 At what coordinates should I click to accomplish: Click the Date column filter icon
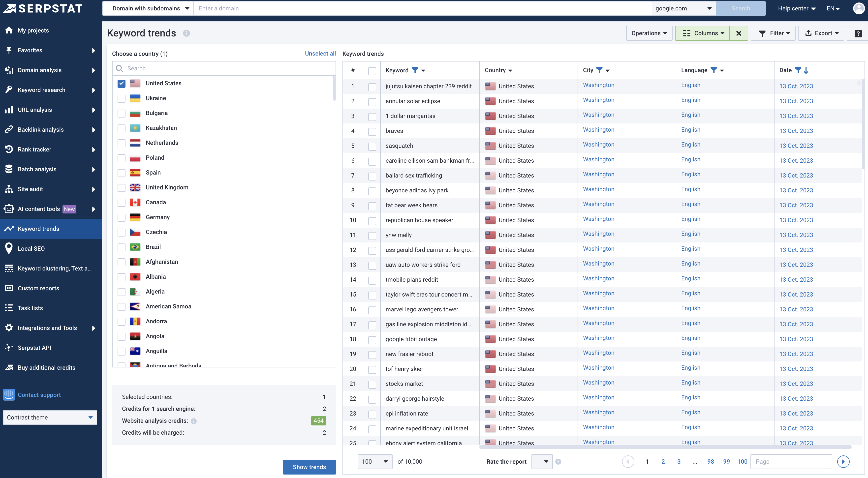798,70
